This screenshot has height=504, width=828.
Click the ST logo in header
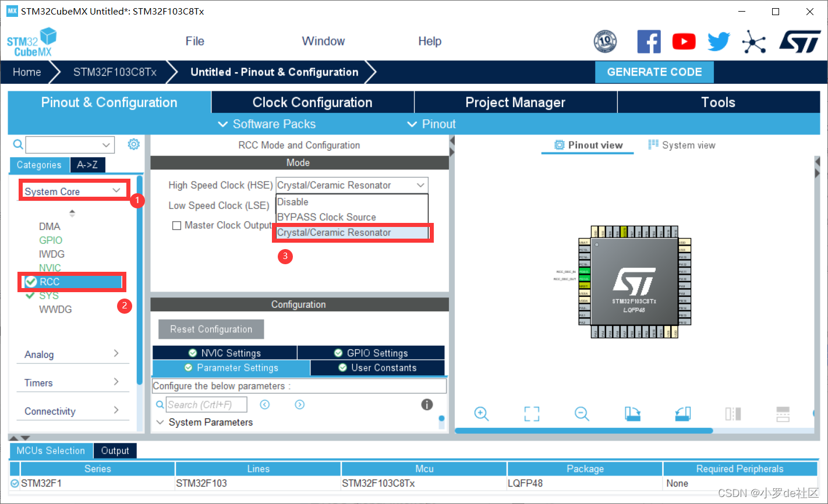pos(799,42)
